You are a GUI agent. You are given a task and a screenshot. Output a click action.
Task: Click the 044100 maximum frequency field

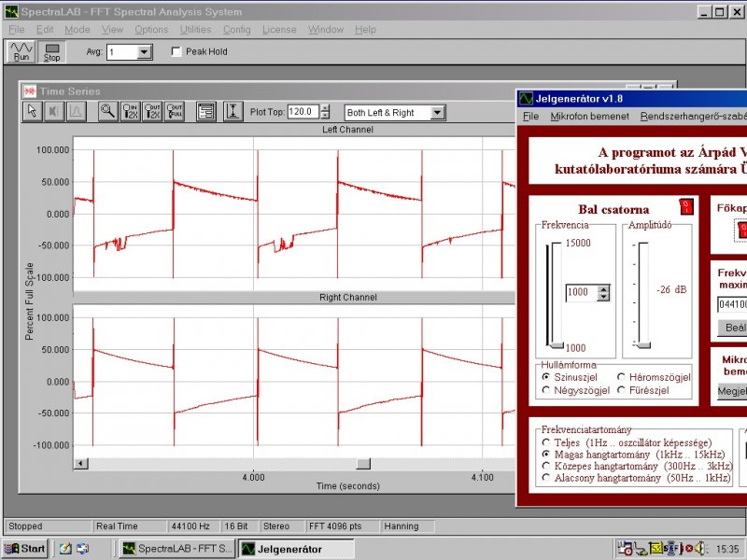[732, 304]
